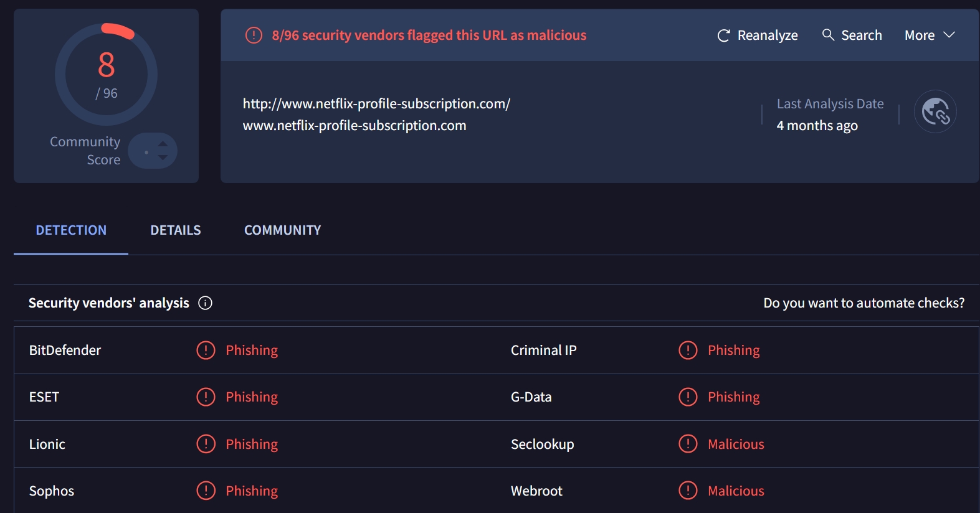The image size is (980, 513).
Task: Click the Search magnifier icon
Action: [828, 35]
